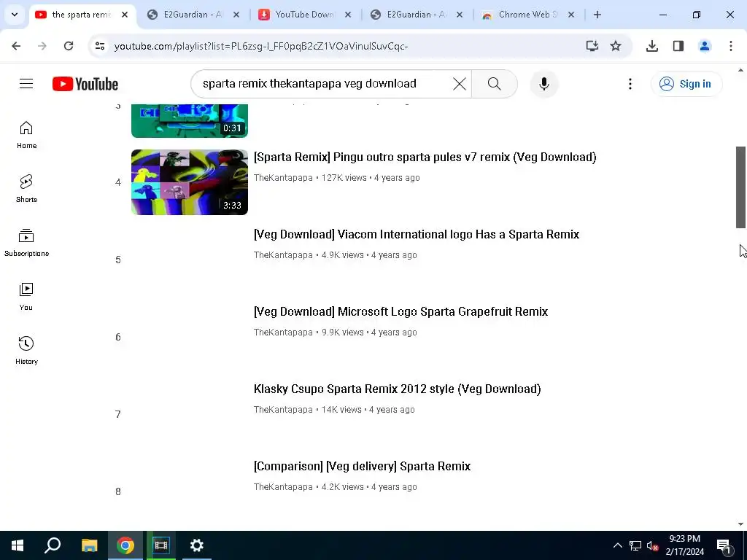747x560 pixels.
Task: Expand the tab search dropdown arrow
Action: (15, 15)
